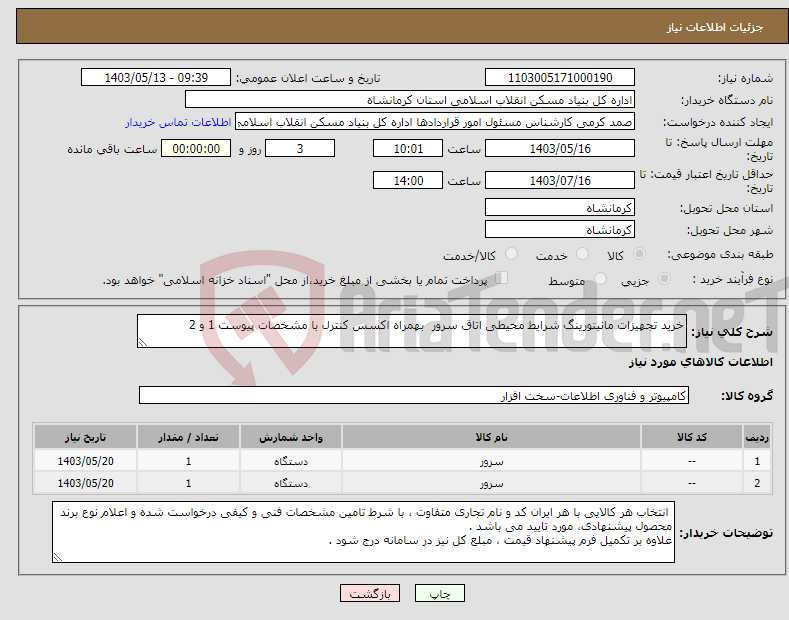Click the تعداد / مقدار column header

(188, 437)
